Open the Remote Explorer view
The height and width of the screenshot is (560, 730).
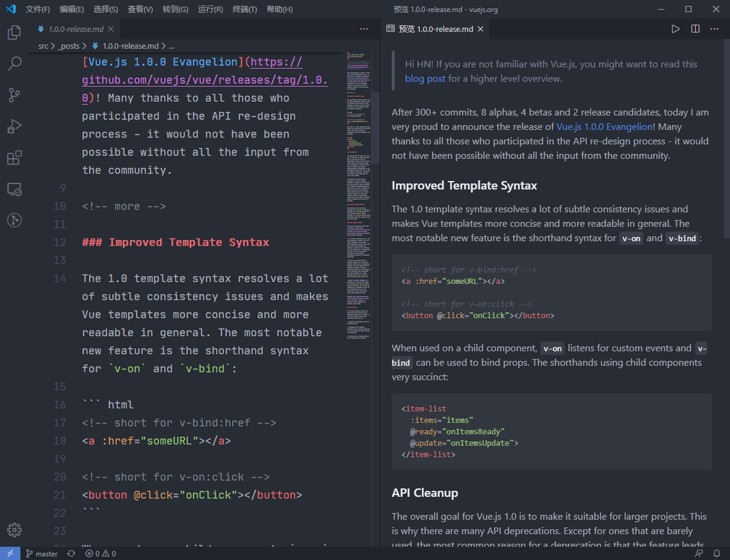[x=14, y=189]
